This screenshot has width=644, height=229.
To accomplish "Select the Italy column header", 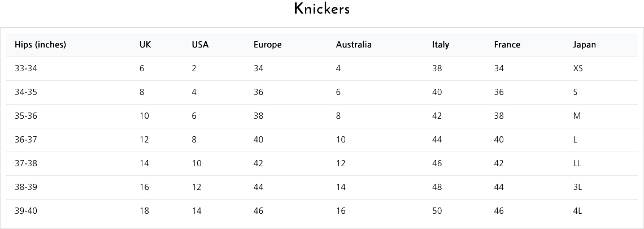I will click(440, 45).
